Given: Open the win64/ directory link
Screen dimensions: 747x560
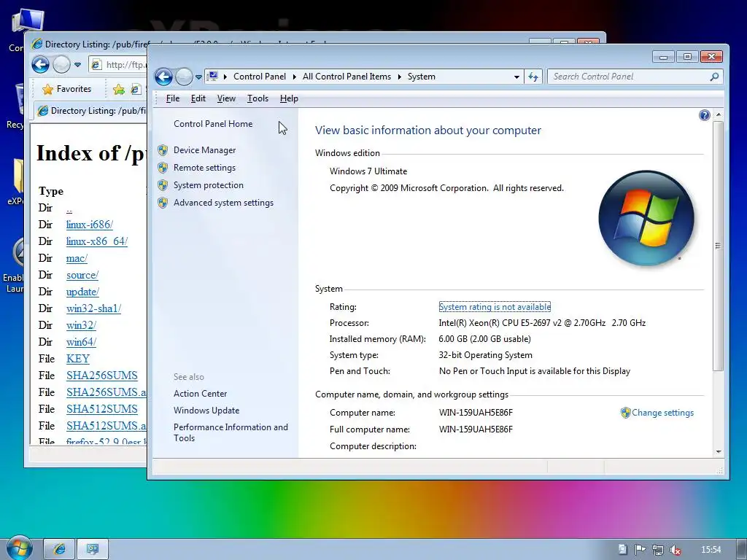Looking at the screenshot, I should pos(82,342).
